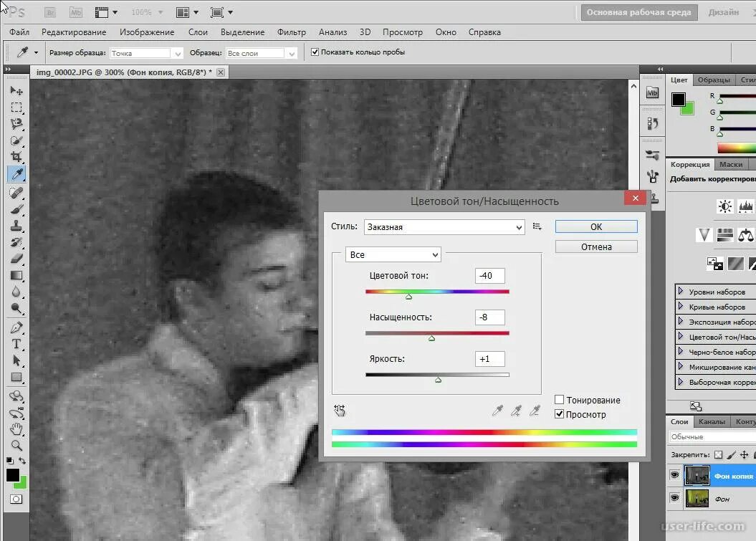Toggle lock transparent pixels
756x541 pixels.
(719, 455)
